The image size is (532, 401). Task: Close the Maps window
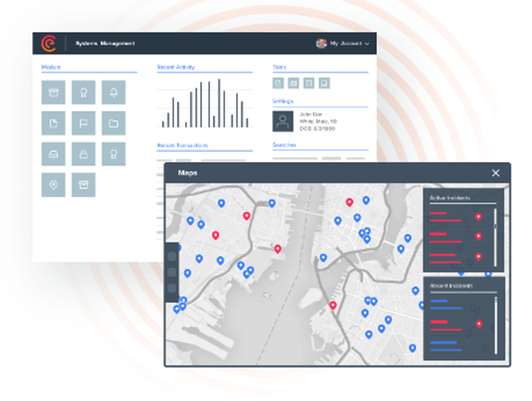(x=496, y=173)
